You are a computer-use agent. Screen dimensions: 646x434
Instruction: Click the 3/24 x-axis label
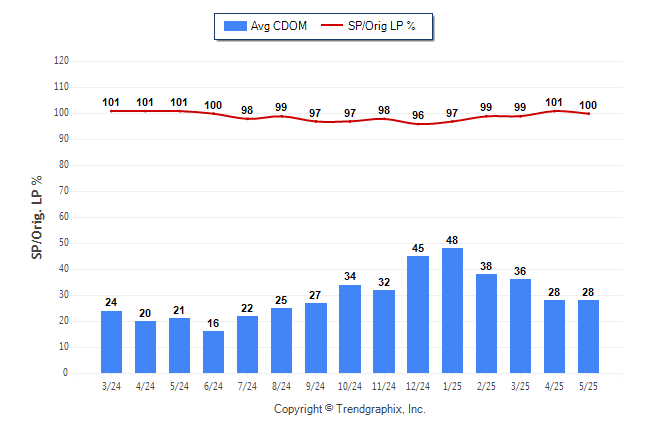pos(111,387)
